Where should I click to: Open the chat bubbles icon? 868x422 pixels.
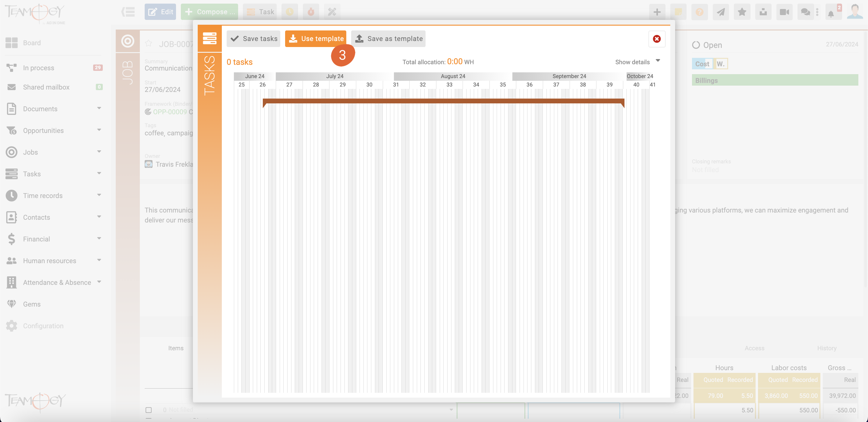[x=805, y=12]
